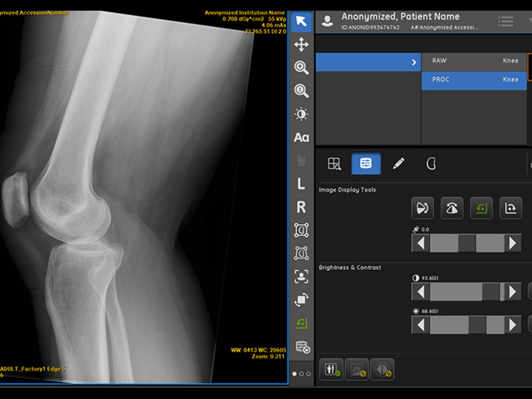Activate the pan/move image tool

point(301,44)
